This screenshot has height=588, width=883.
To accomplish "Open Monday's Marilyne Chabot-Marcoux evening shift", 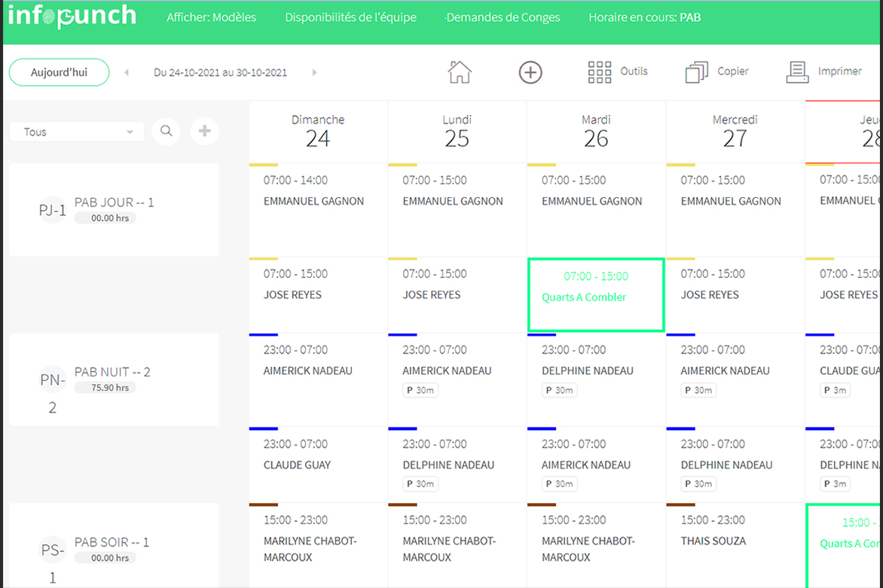I will (x=457, y=545).
